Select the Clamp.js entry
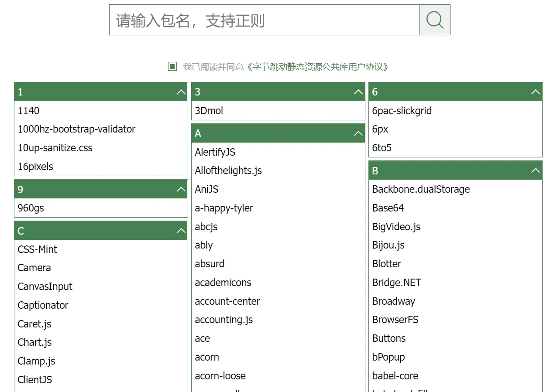The image size is (557, 392). click(x=36, y=361)
